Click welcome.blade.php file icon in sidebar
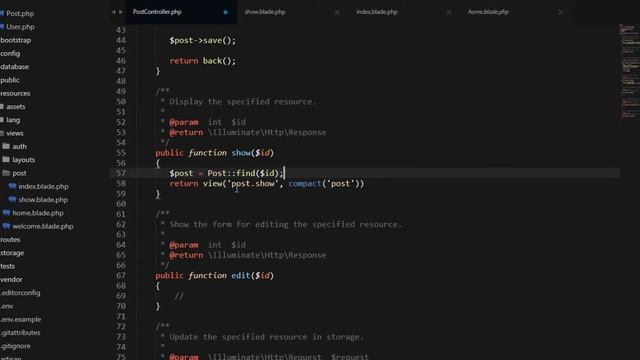The height and width of the screenshot is (360, 640). [x=6, y=226]
